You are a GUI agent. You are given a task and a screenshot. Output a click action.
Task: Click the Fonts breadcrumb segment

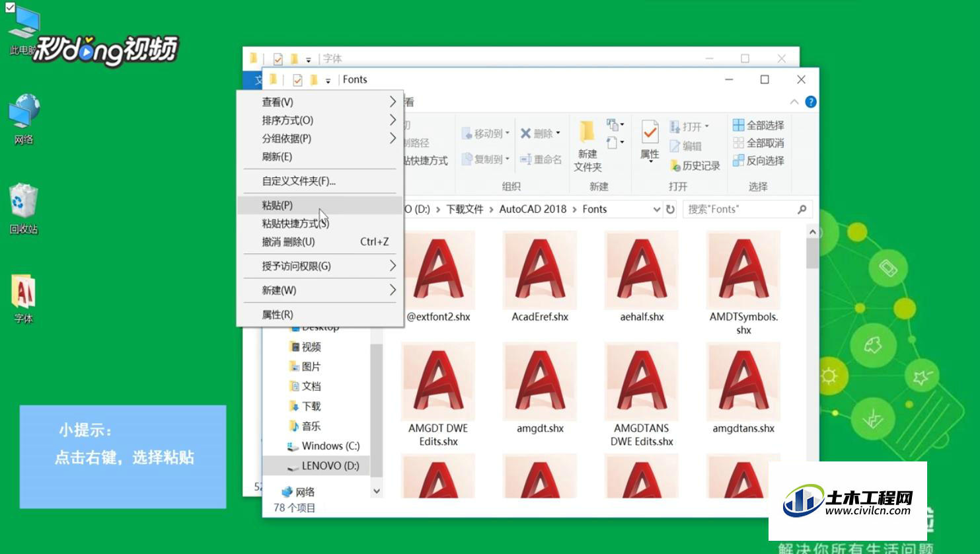(594, 209)
